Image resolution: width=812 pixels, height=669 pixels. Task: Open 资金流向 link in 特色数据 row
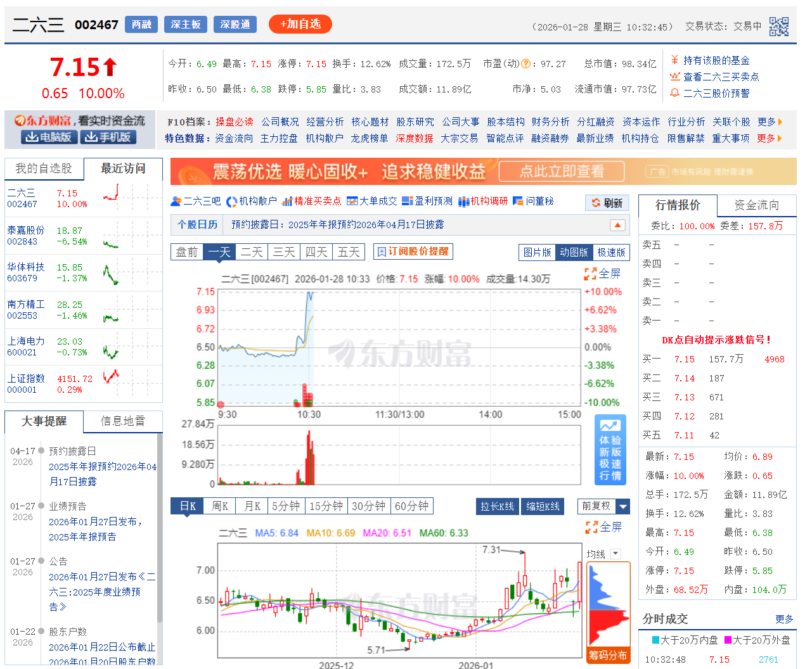point(234,138)
